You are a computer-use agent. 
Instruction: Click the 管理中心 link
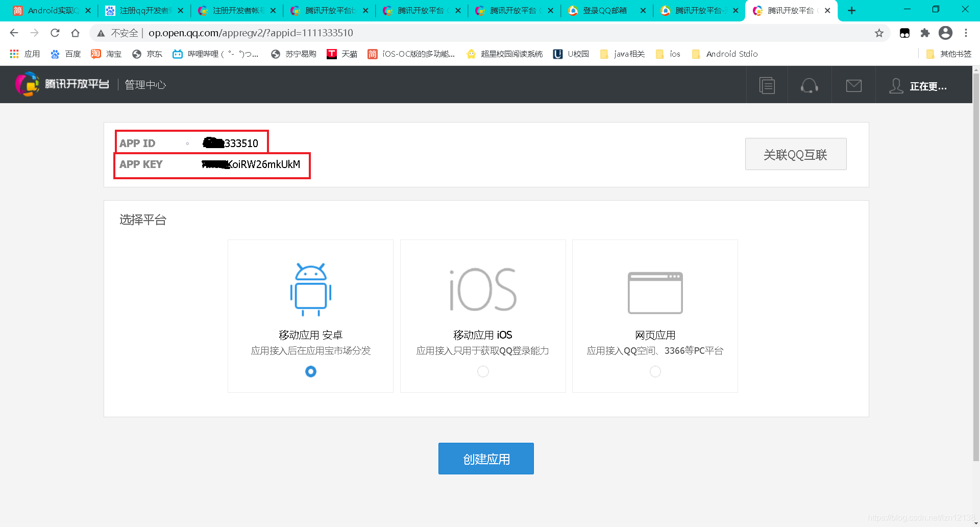(145, 85)
